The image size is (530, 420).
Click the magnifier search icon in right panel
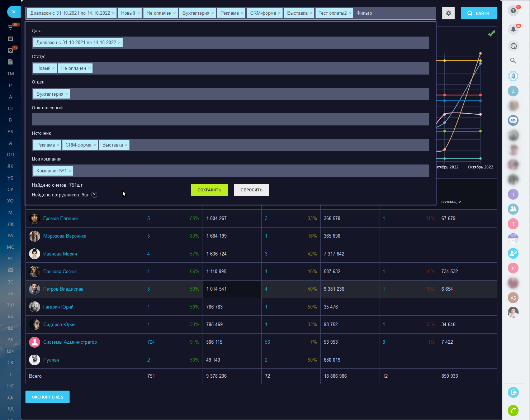[x=513, y=61]
